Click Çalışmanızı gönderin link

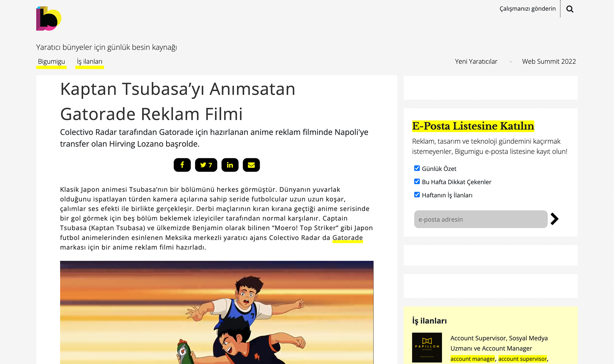(x=528, y=9)
